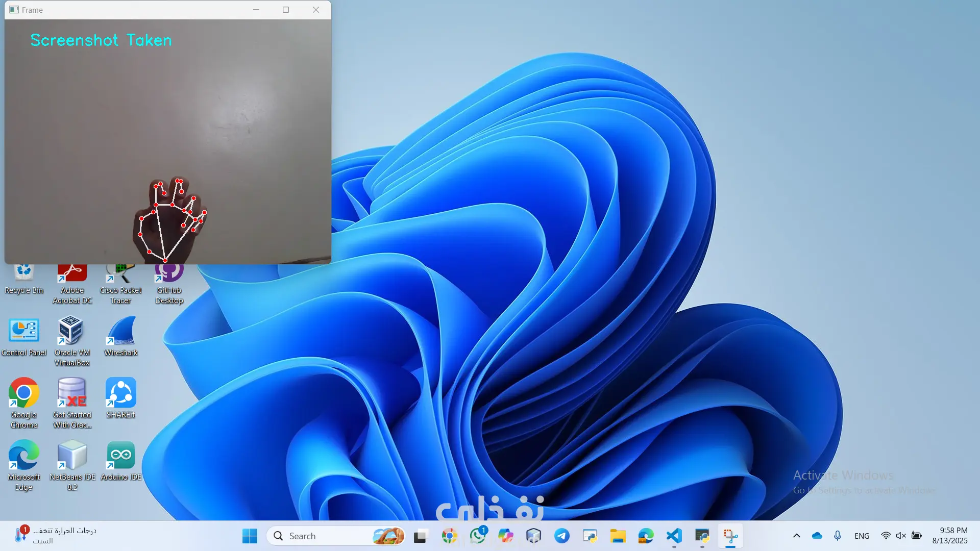Switch to the Python console taskbar app
The width and height of the screenshot is (980, 551).
pos(702,536)
